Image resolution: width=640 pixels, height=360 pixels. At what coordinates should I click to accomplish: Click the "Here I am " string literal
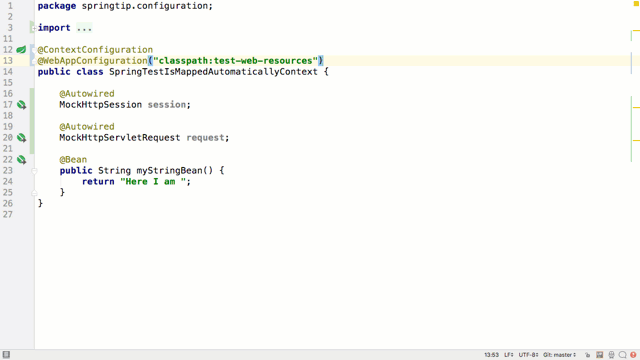point(153,182)
